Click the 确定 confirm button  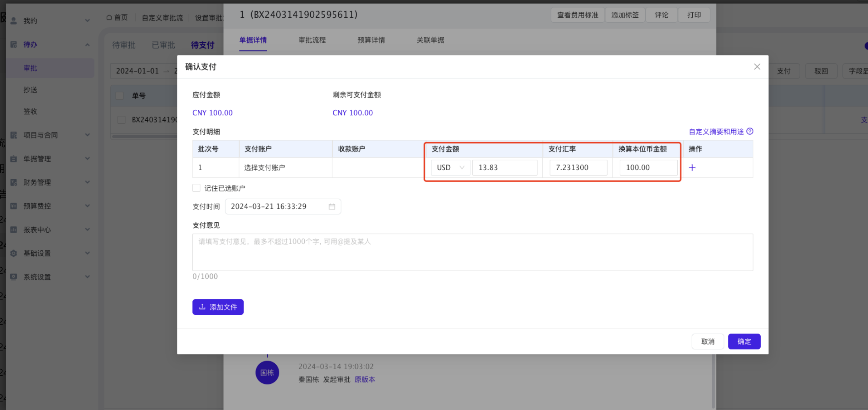point(744,341)
